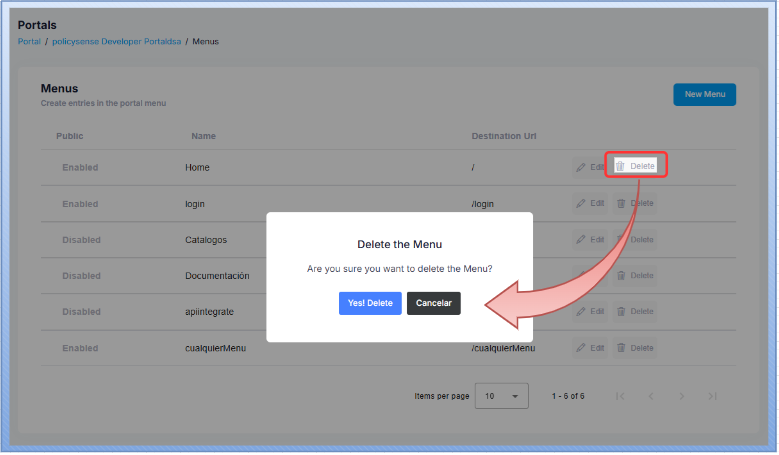Click the Destination Url column header
This screenshot has width=779, height=455.
pyautogui.click(x=503, y=136)
